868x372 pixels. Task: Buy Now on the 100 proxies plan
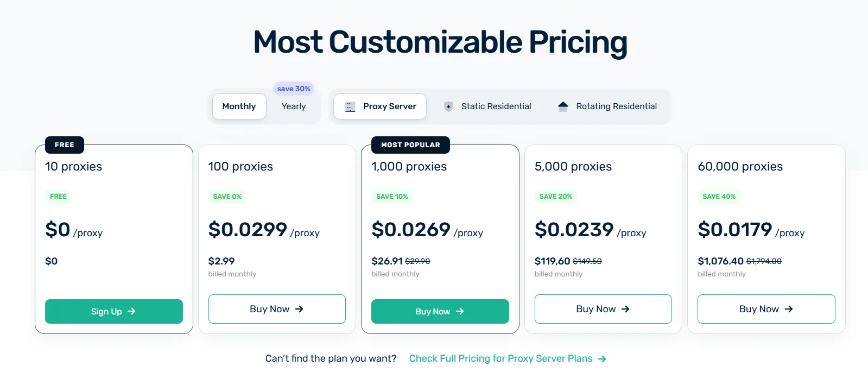coord(277,308)
